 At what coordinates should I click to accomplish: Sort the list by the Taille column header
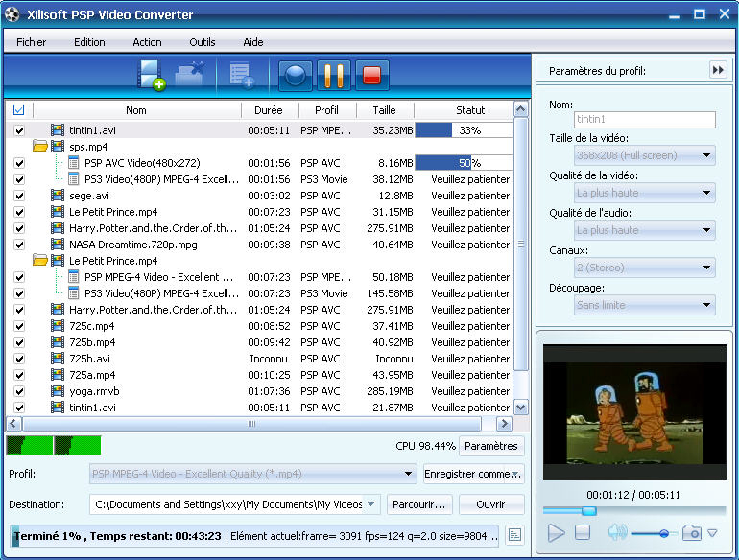[x=385, y=110]
